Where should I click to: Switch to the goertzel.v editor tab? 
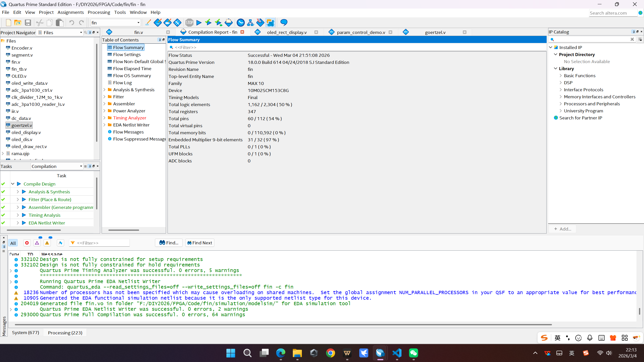[x=435, y=32]
